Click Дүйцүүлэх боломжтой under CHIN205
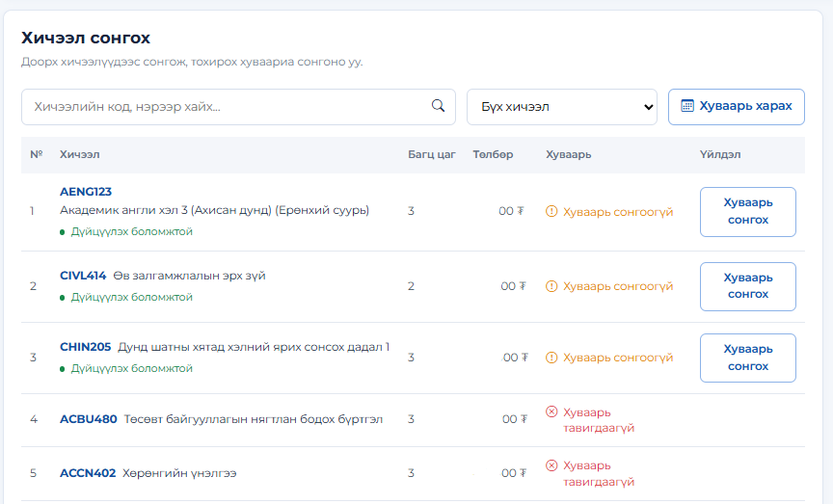Viewport: 833px width, 504px height. coord(132,368)
